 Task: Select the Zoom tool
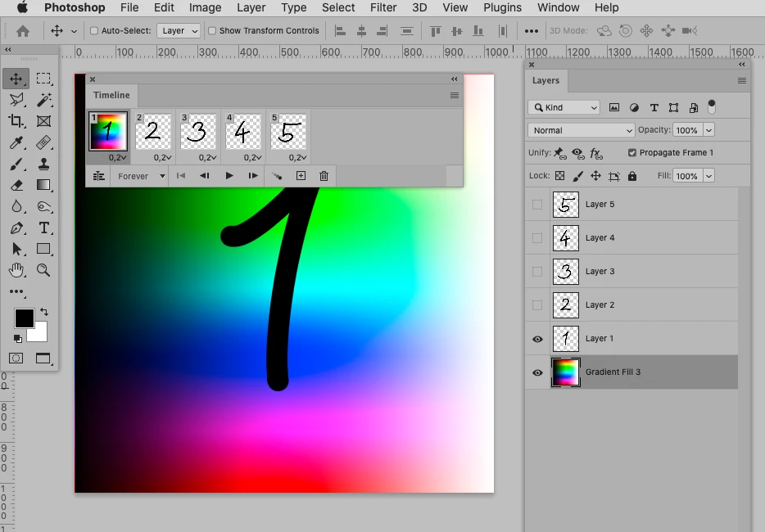pos(43,270)
